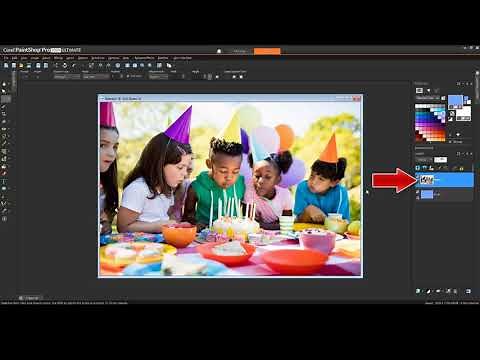Select the blue-filled bottom layer thumbnail

[x=427, y=194]
